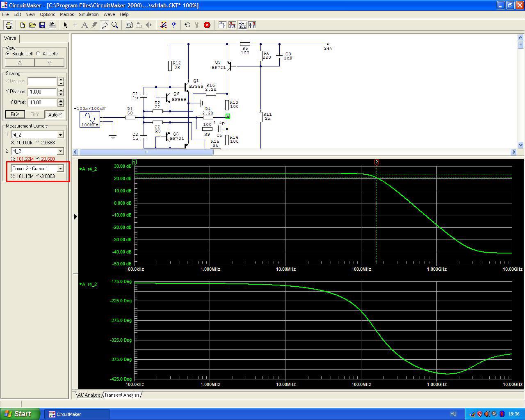Select the arrow pointer tool

coord(65,25)
